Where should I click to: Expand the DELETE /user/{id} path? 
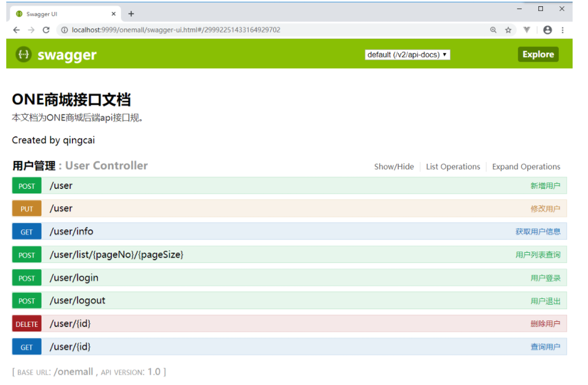(70, 323)
